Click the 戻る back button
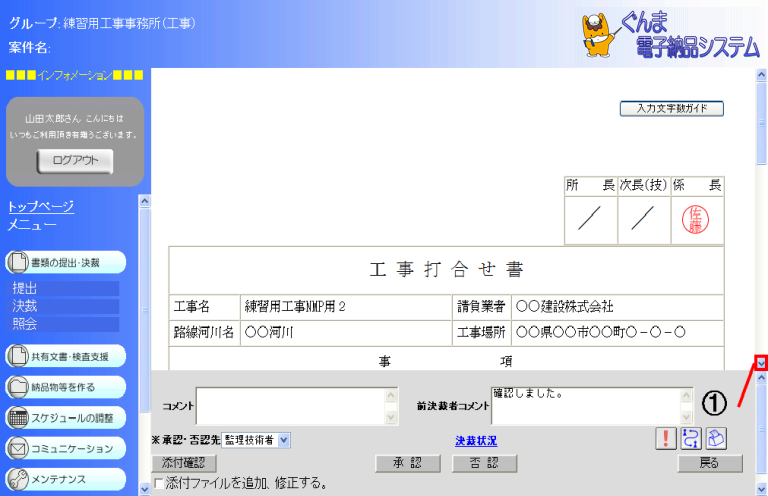 [710, 463]
